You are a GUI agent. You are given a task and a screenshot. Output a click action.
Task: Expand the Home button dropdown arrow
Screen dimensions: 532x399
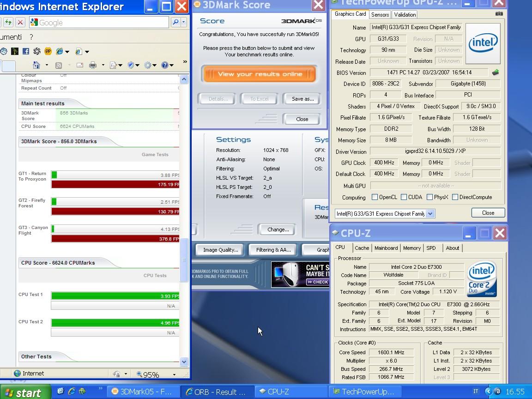click(x=47, y=65)
